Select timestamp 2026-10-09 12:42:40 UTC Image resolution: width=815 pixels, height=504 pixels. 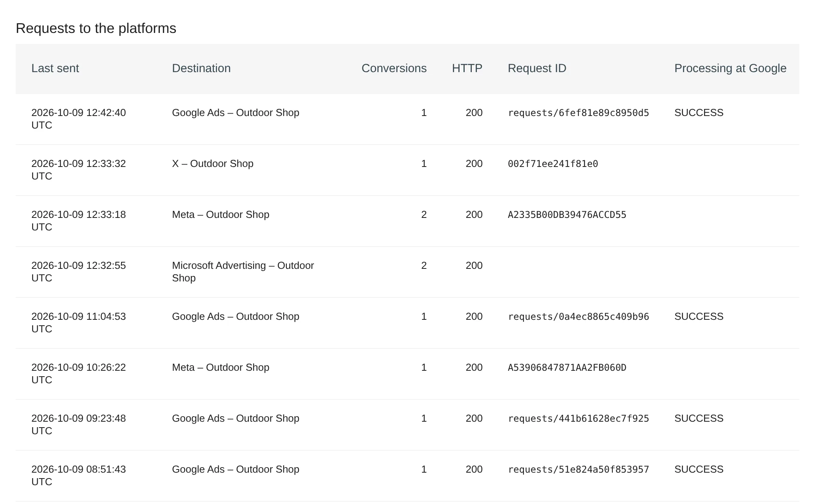tap(78, 119)
